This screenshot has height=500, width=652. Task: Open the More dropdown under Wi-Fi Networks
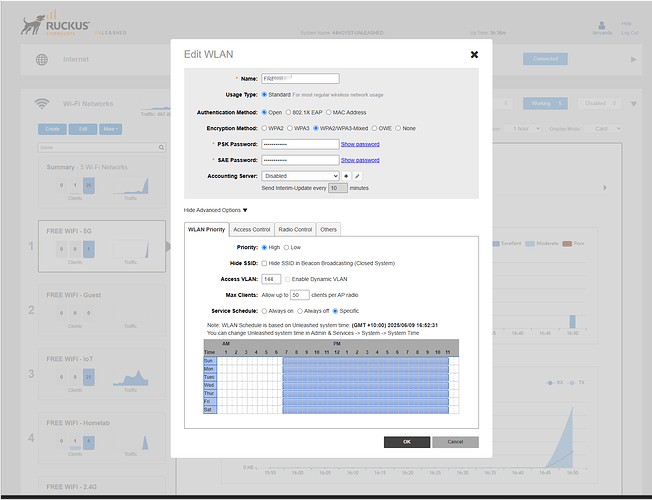click(x=110, y=129)
